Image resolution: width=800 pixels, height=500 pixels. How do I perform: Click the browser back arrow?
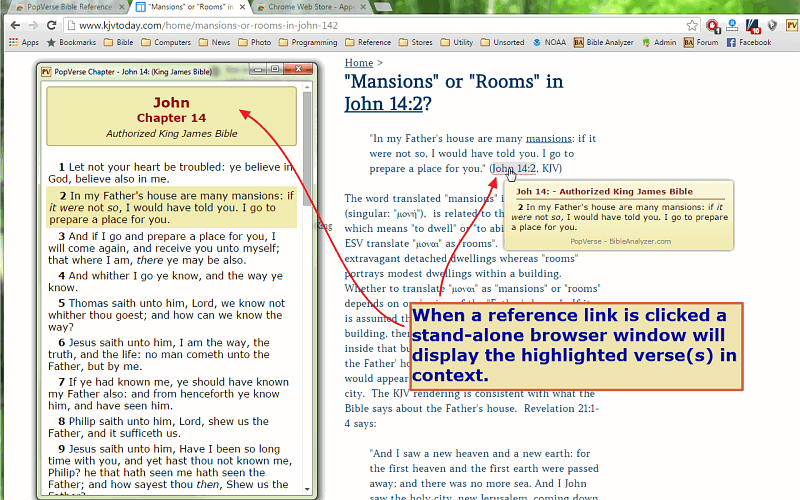click(13, 25)
